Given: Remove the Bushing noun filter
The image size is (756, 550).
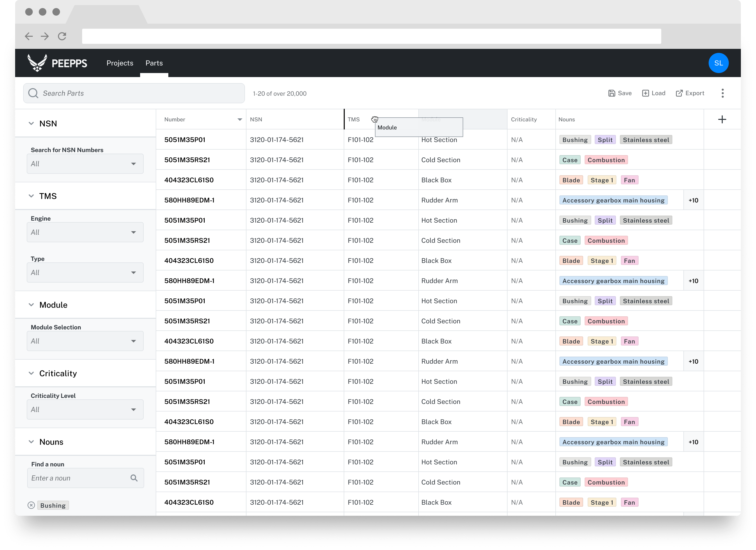Looking at the screenshot, I should (31, 505).
